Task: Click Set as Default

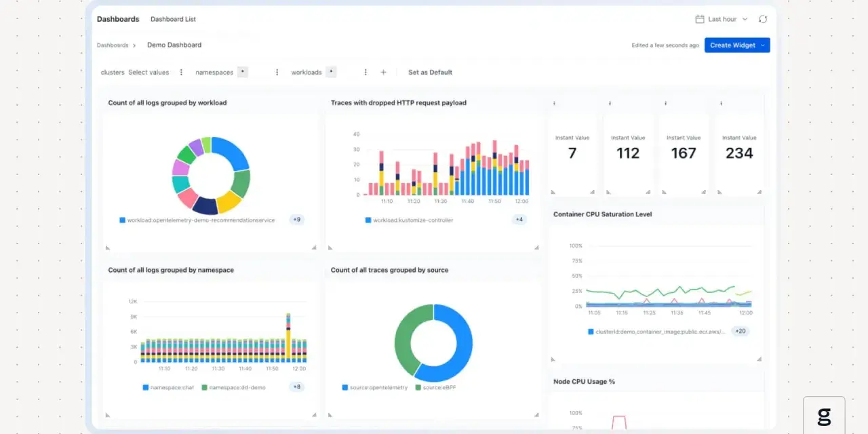Action: (x=430, y=72)
